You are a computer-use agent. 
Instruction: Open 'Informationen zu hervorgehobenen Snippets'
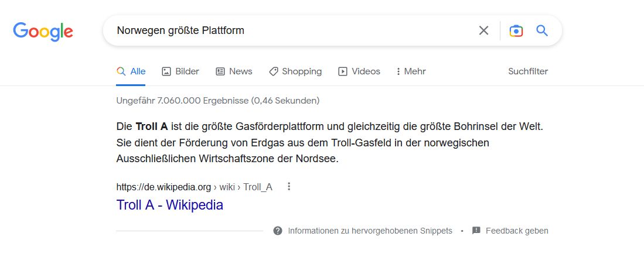coord(370,231)
